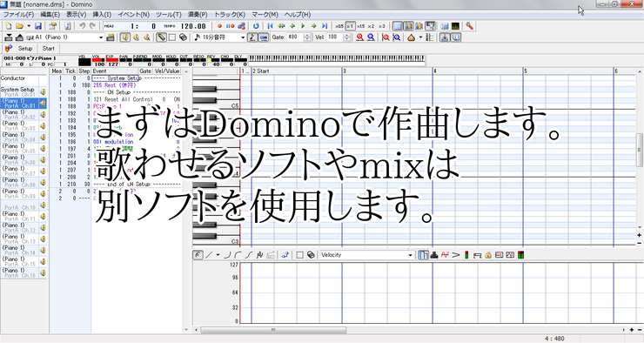Select the System Setup track
644x343 pixels.
tap(19, 91)
